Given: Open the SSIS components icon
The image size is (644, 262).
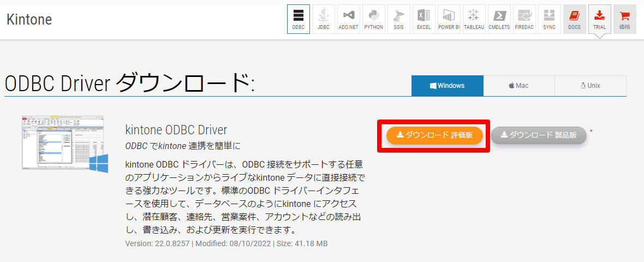Looking at the screenshot, I should [x=398, y=19].
